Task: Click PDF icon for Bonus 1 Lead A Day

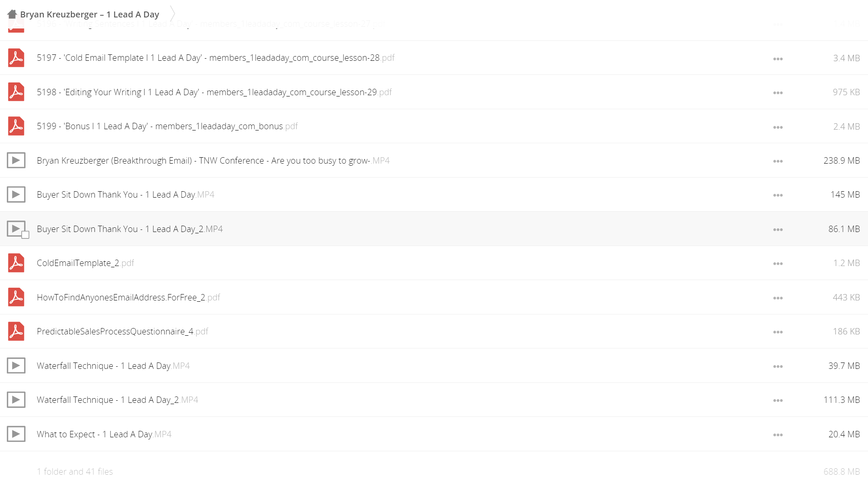Action: pos(16,126)
